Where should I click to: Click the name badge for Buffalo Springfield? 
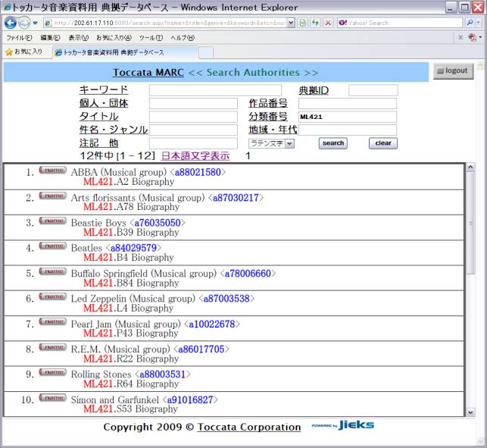[x=53, y=271]
